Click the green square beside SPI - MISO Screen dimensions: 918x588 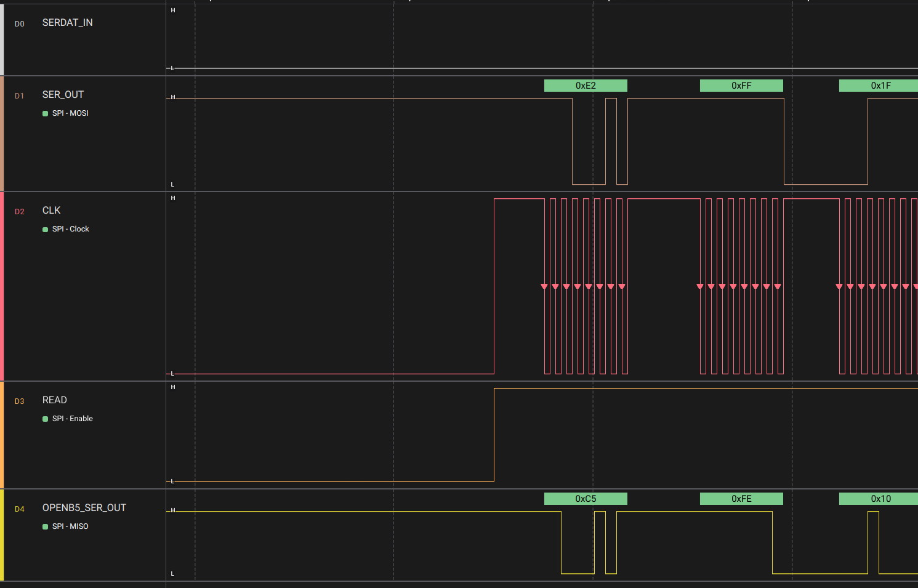pos(45,526)
